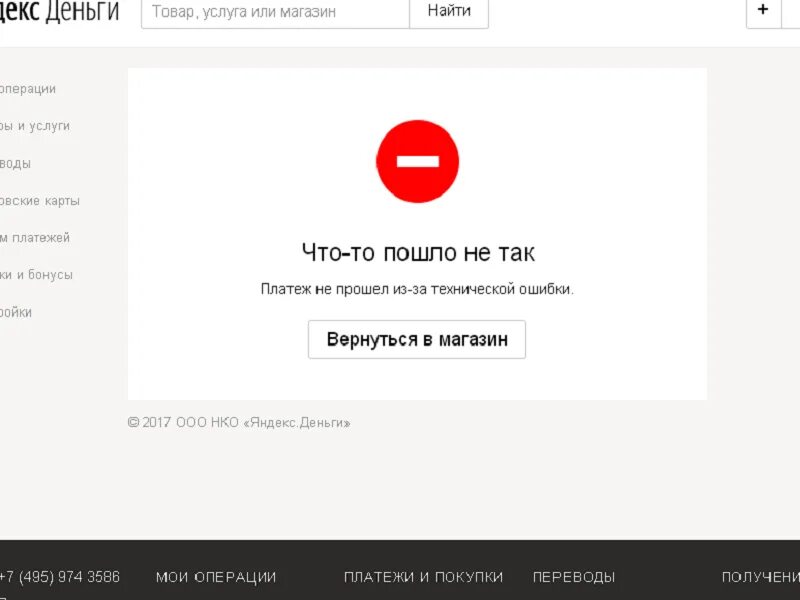Open the 'овские карты' sidebar item
Screen dimensions: 800x600
40,201
